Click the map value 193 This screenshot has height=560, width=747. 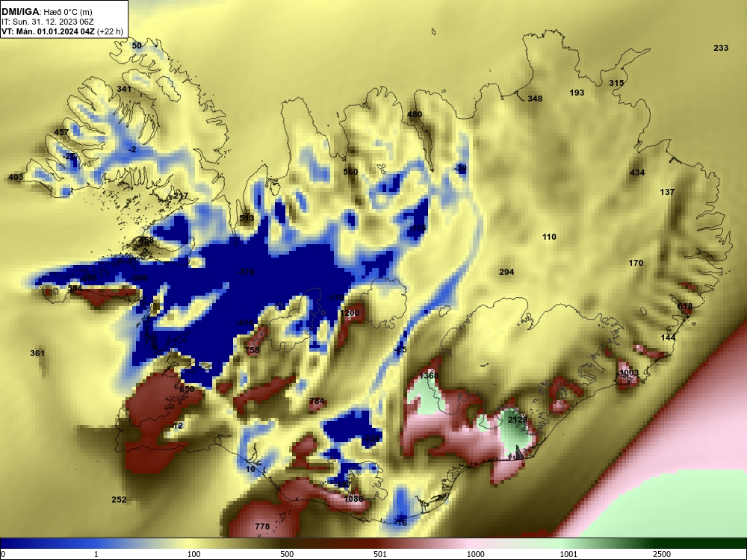coord(577,93)
